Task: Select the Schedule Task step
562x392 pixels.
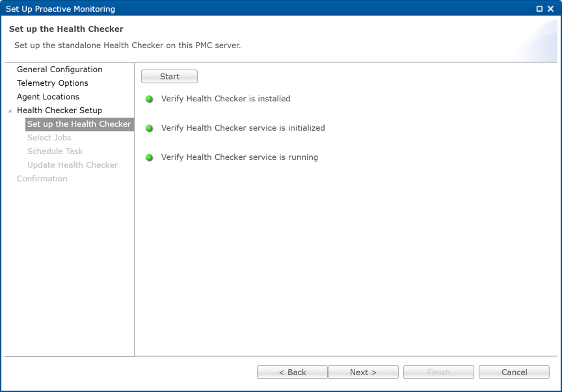Action: (x=55, y=151)
